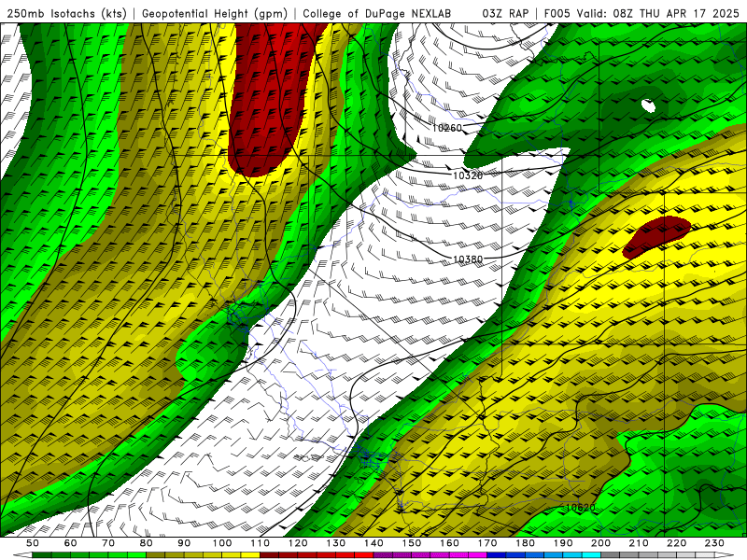Click 'College of DuPage NEXLAB' header text

click(x=377, y=14)
